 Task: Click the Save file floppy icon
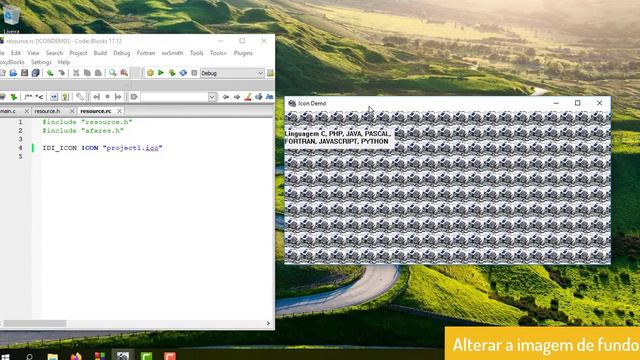coord(24,73)
